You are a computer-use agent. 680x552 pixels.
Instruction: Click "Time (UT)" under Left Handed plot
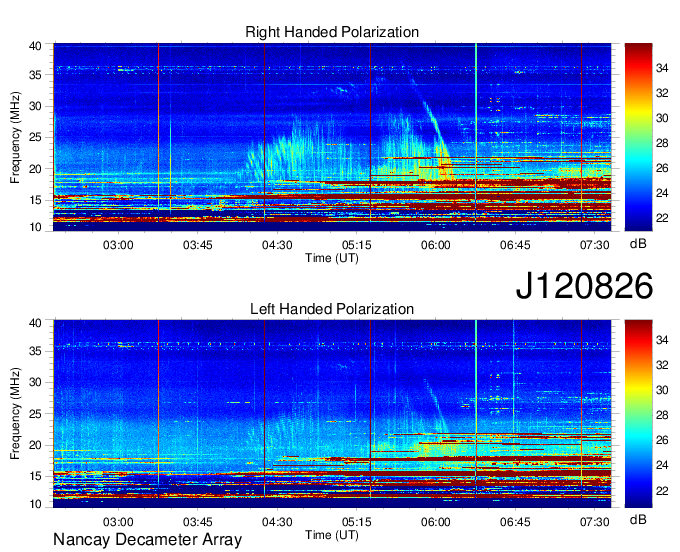coord(332,535)
